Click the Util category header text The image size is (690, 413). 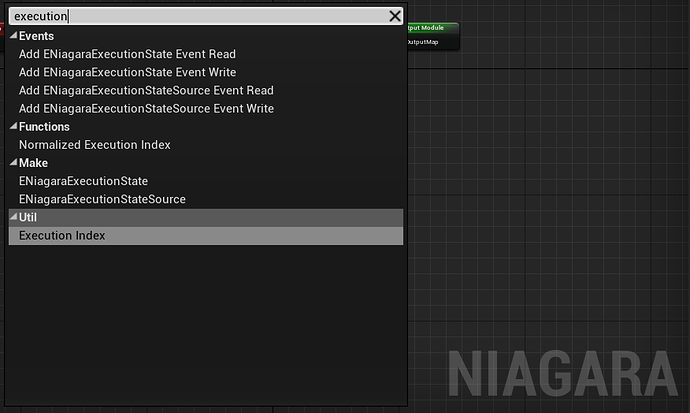[x=28, y=217]
